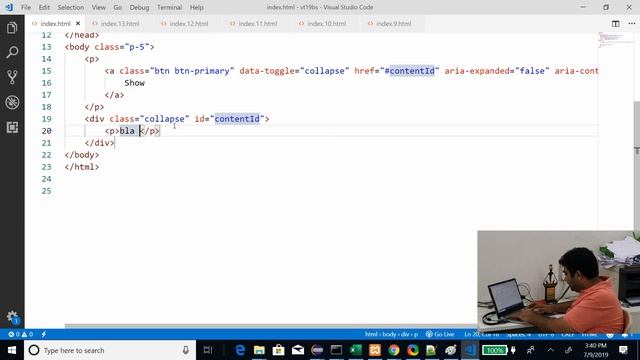Open the Extensions view in activity bar
This screenshot has height=360, width=640.
12,127
